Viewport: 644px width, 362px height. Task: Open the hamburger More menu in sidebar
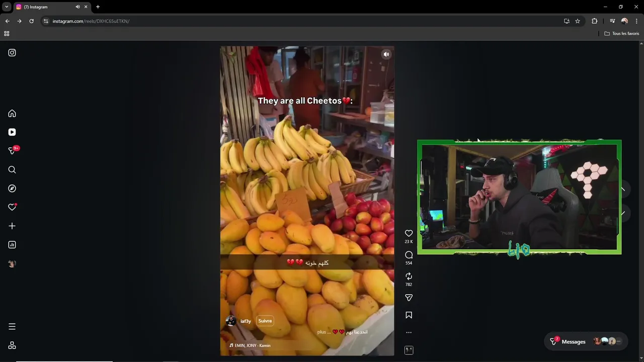[x=12, y=327]
